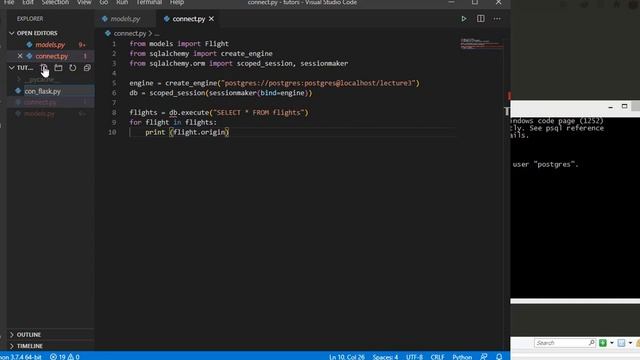This screenshot has height=360, width=640.
Task: Click 'from models import Flight' line
Action: point(179,44)
